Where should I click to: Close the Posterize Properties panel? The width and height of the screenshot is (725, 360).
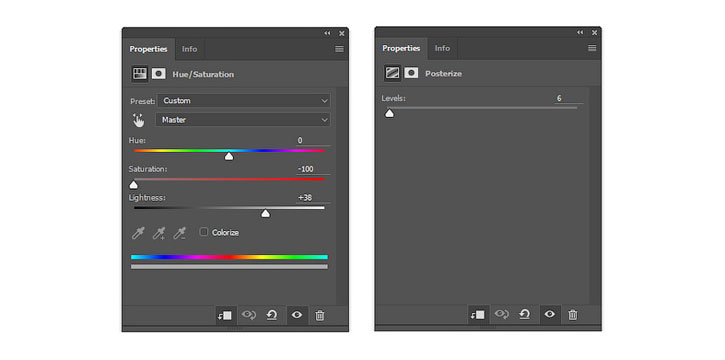[x=595, y=32]
